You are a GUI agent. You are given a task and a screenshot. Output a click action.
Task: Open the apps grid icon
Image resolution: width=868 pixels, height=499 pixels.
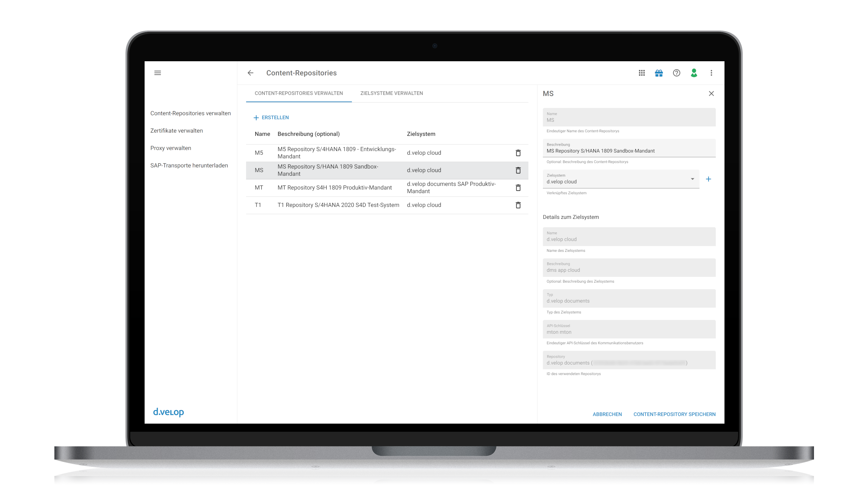(641, 73)
